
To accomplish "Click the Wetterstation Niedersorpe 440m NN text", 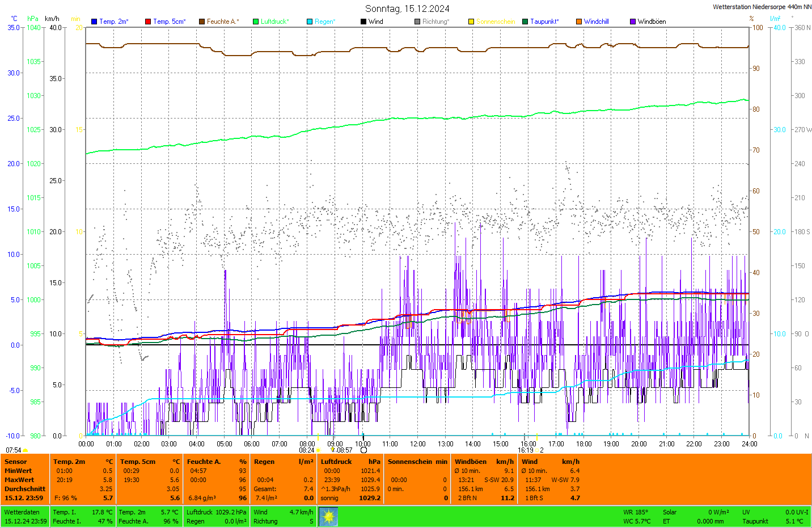I will (762, 7).
